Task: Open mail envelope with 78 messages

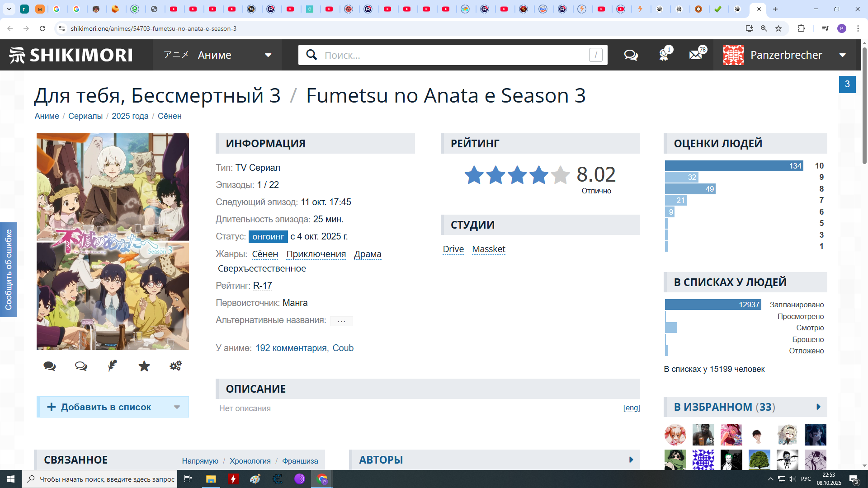Action: (x=696, y=55)
